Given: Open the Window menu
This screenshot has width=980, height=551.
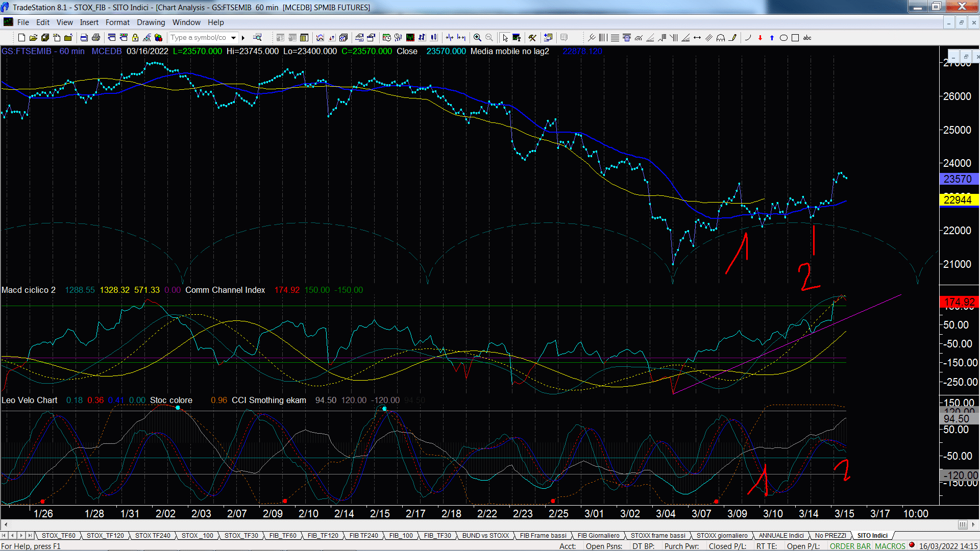Looking at the screenshot, I should coord(186,22).
